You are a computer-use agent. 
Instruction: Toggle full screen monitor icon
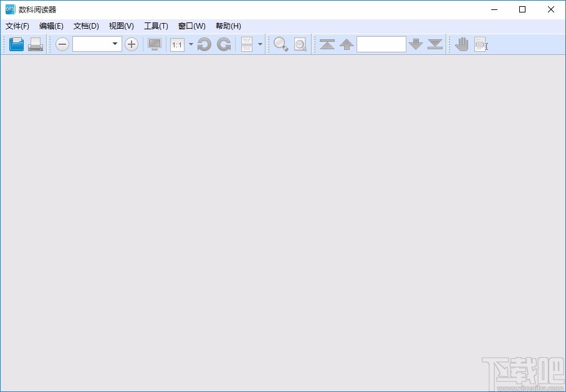155,44
